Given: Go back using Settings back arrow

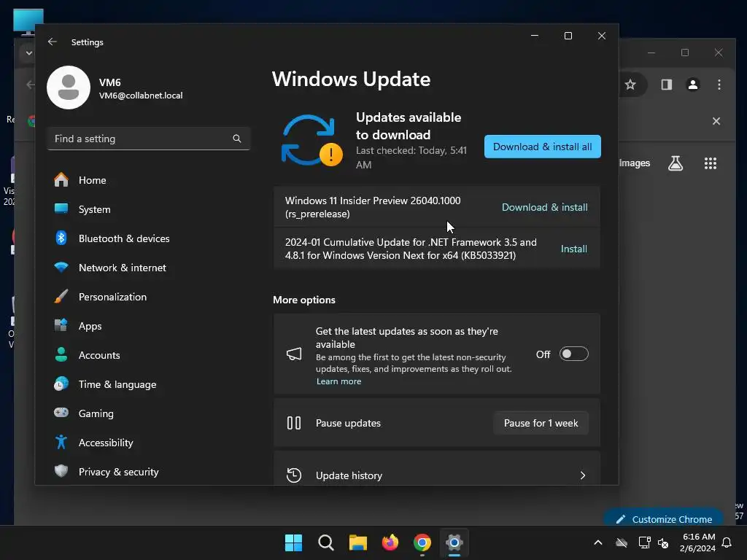Looking at the screenshot, I should coord(53,42).
